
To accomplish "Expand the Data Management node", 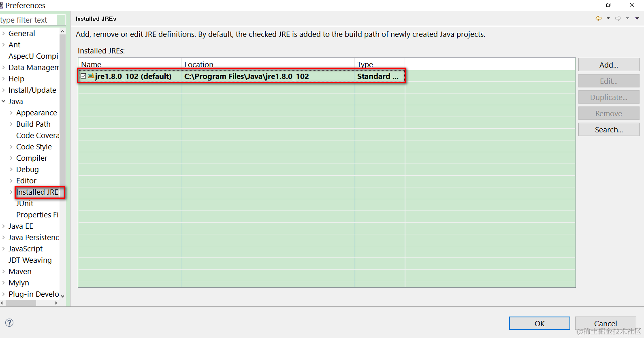I will tap(4, 67).
